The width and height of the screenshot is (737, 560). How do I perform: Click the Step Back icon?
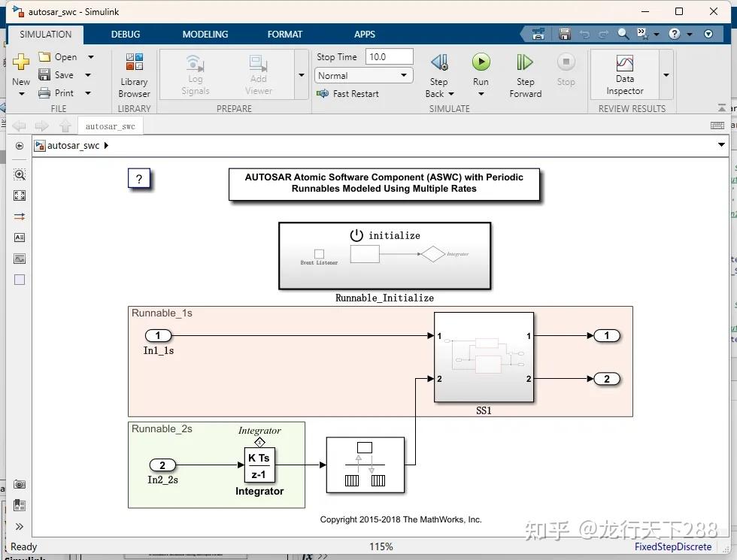tap(439, 62)
